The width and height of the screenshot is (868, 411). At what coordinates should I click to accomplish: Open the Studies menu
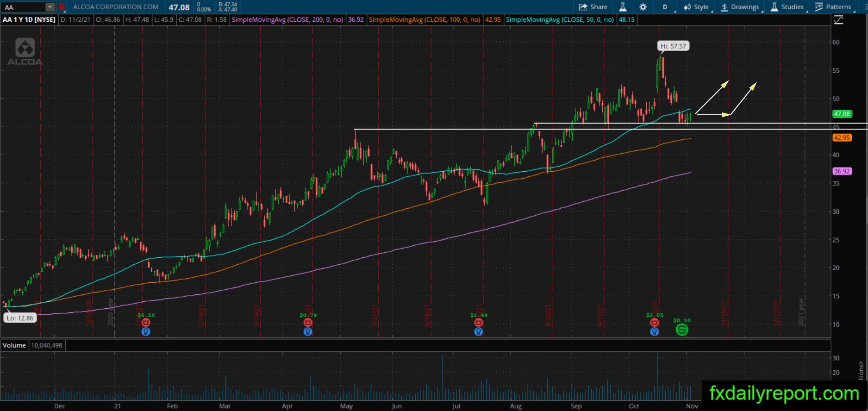pos(787,7)
